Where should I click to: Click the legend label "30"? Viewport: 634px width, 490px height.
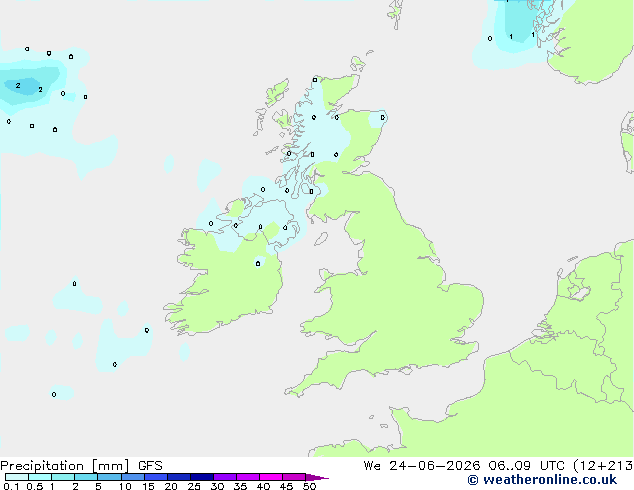pyautogui.click(x=217, y=486)
